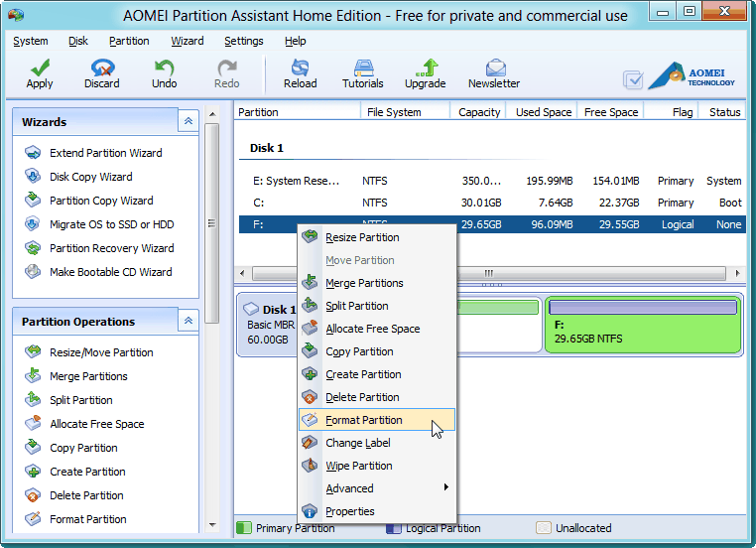Click sidebar Split Partition icon
756x548 pixels.
[33, 400]
